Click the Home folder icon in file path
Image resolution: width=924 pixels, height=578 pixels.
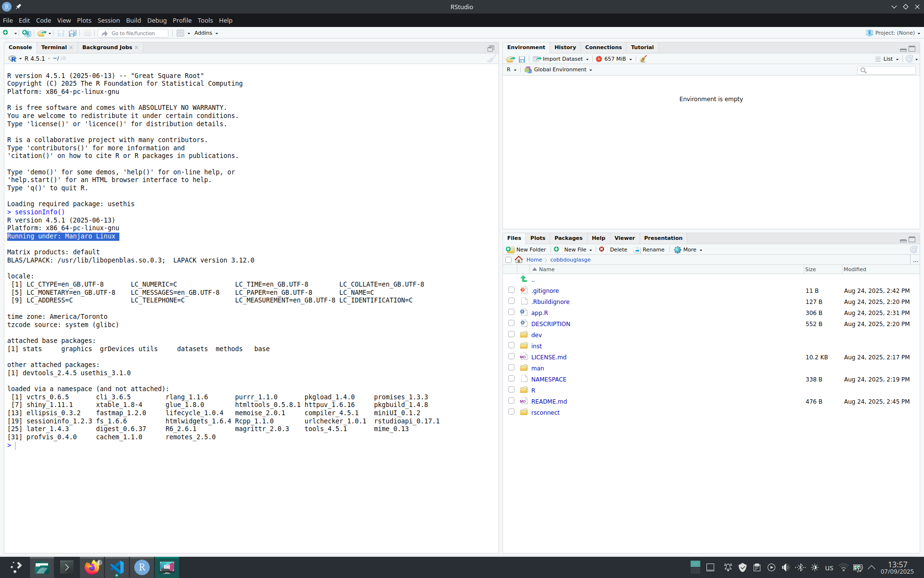(519, 260)
